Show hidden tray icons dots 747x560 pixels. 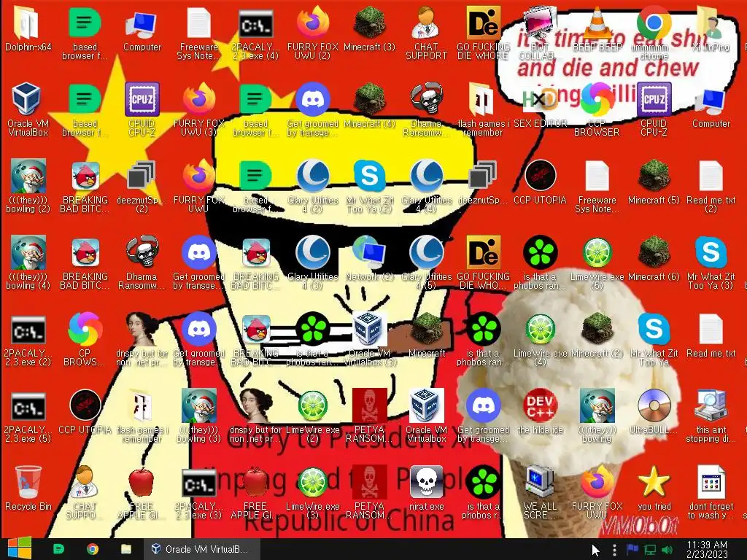(614, 550)
